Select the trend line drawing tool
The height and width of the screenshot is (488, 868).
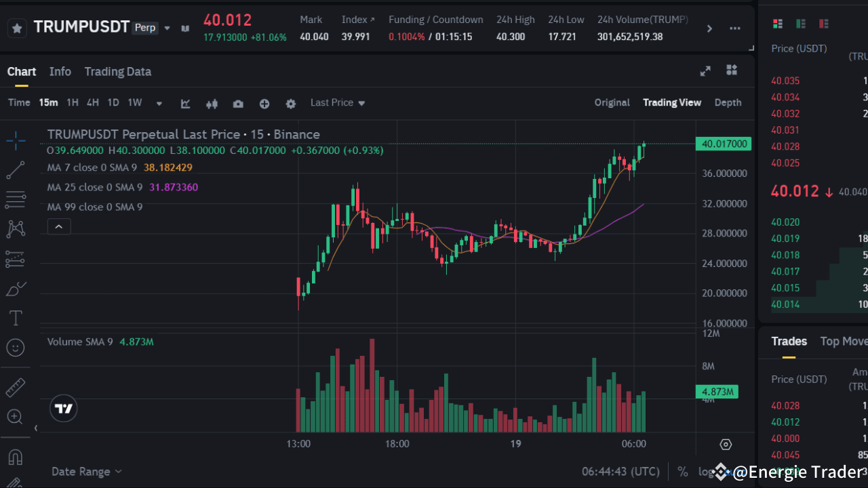(x=16, y=170)
